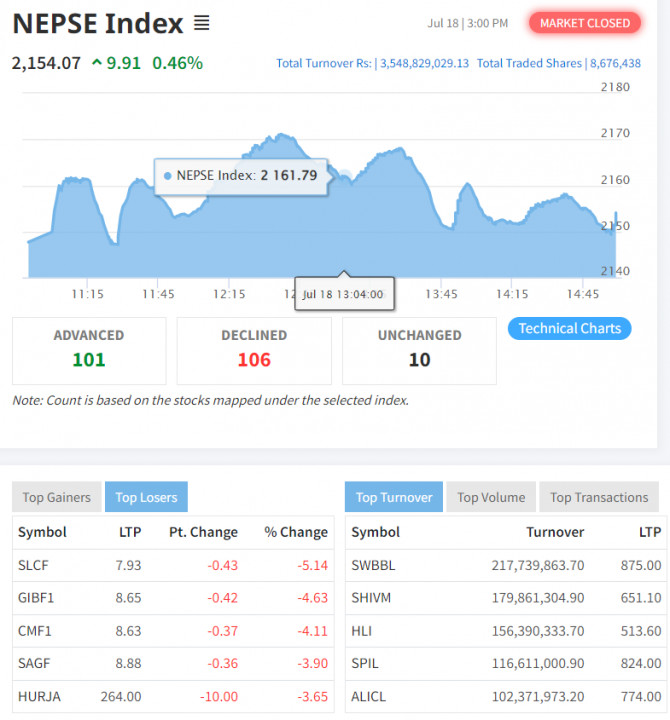Click the DECLINED 106 box

click(254, 351)
